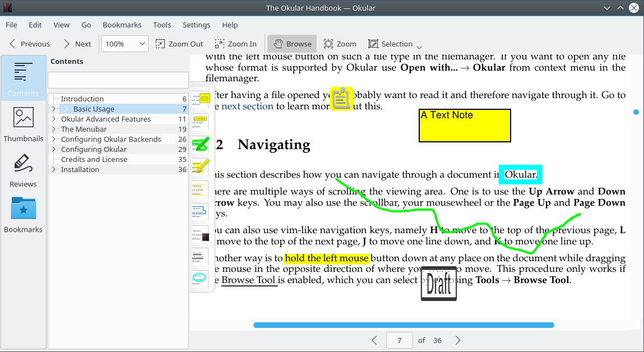644x352 pixels.
Task: Click the horizontal page progress bar
Action: click(404, 325)
